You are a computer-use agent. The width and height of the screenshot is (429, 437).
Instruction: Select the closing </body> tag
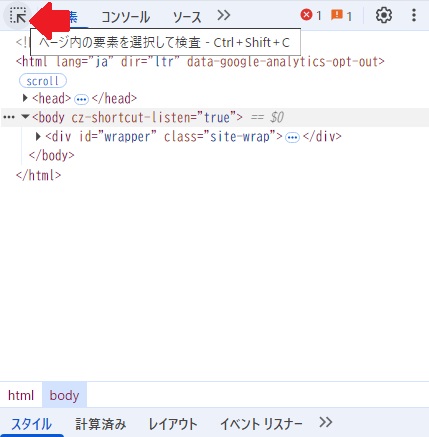point(52,155)
